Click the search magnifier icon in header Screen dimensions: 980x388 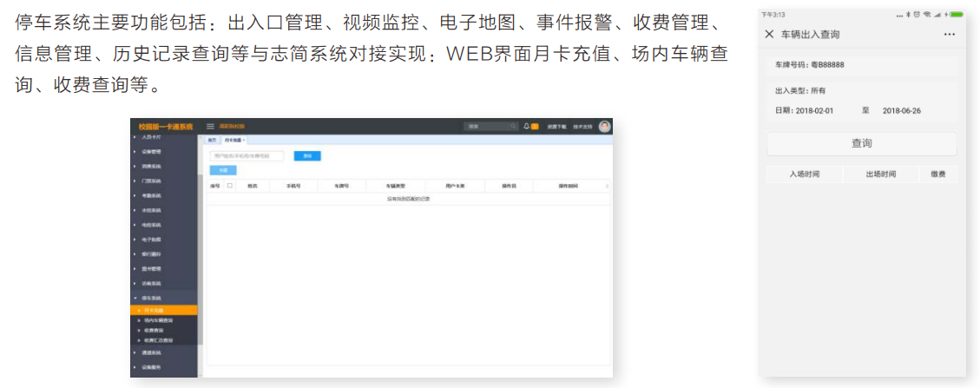coord(512,126)
